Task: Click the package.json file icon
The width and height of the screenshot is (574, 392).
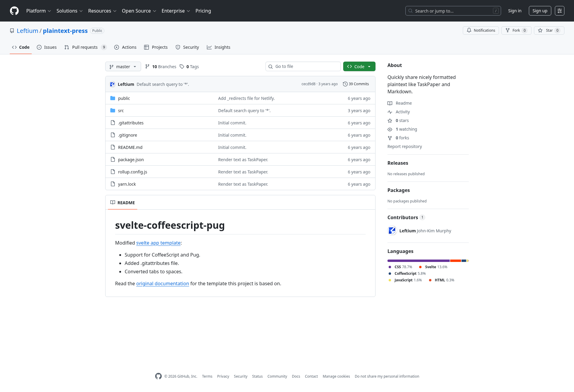Action: point(113,159)
